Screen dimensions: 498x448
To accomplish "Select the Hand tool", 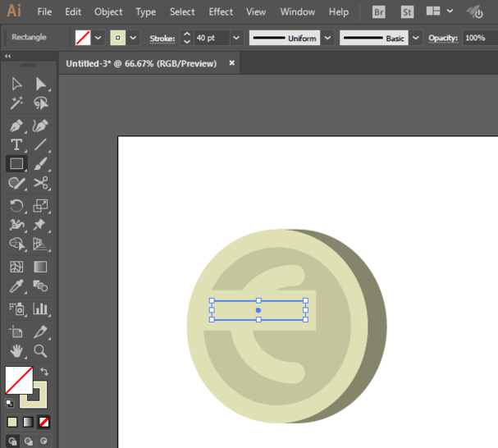I will pyautogui.click(x=16, y=351).
